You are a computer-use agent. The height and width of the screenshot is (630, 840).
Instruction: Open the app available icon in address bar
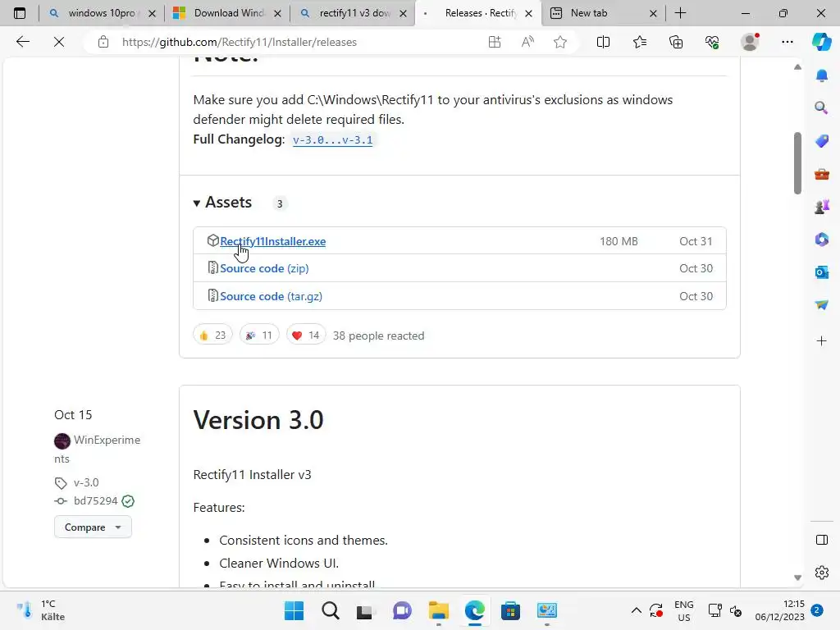[495, 42]
